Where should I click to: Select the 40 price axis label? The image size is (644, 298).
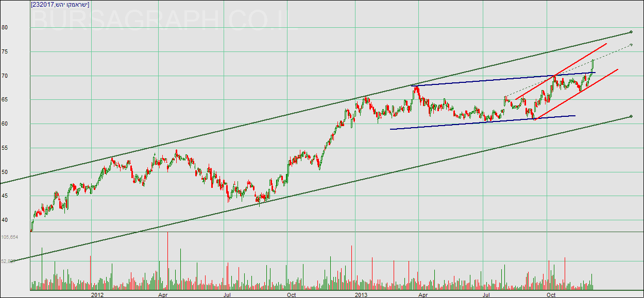point(4,220)
